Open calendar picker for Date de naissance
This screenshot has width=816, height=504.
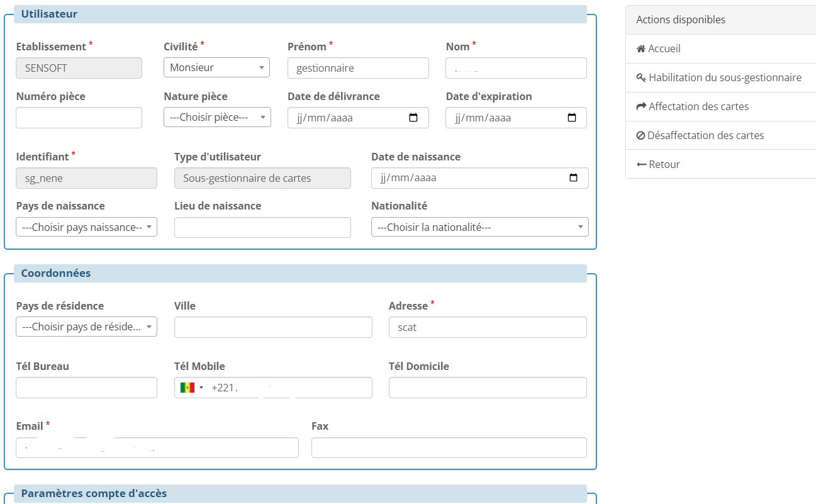pos(573,178)
